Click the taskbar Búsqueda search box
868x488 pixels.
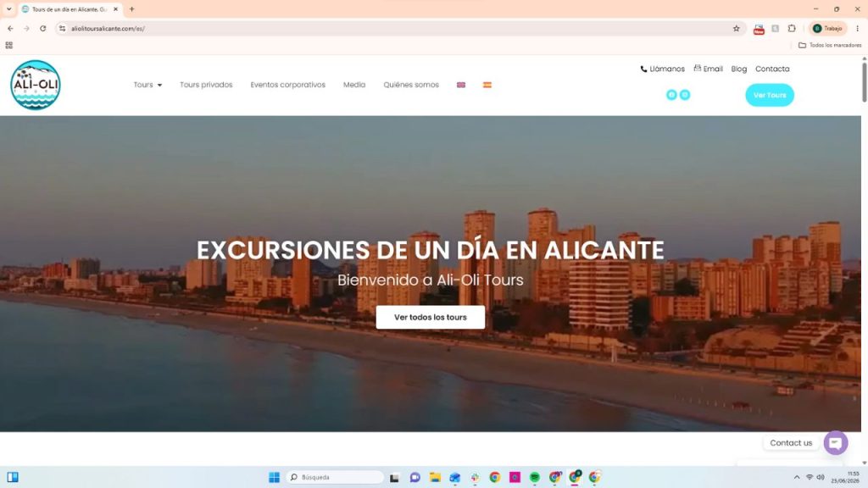click(336, 477)
